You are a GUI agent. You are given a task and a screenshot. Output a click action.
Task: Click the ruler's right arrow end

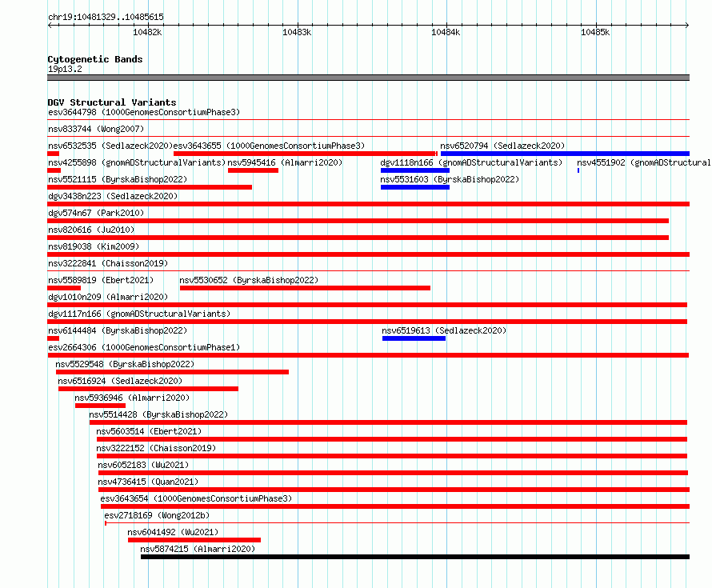(x=687, y=25)
